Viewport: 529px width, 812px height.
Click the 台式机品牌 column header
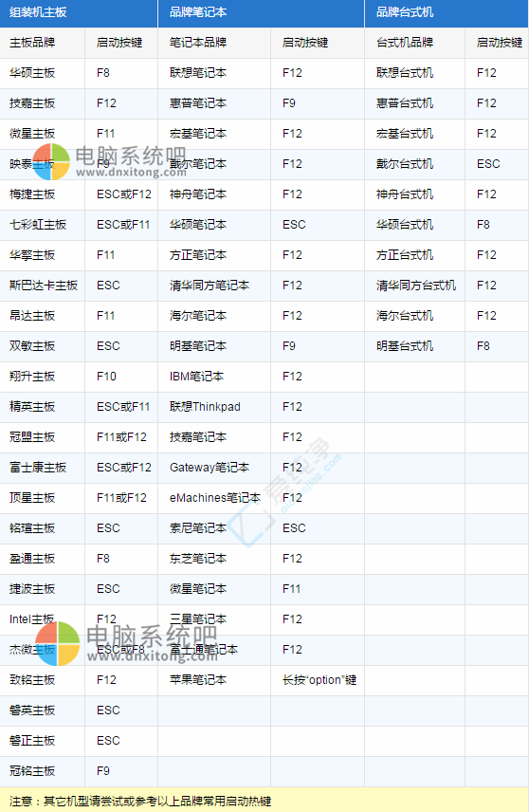pyautogui.click(x=405, y=43)
